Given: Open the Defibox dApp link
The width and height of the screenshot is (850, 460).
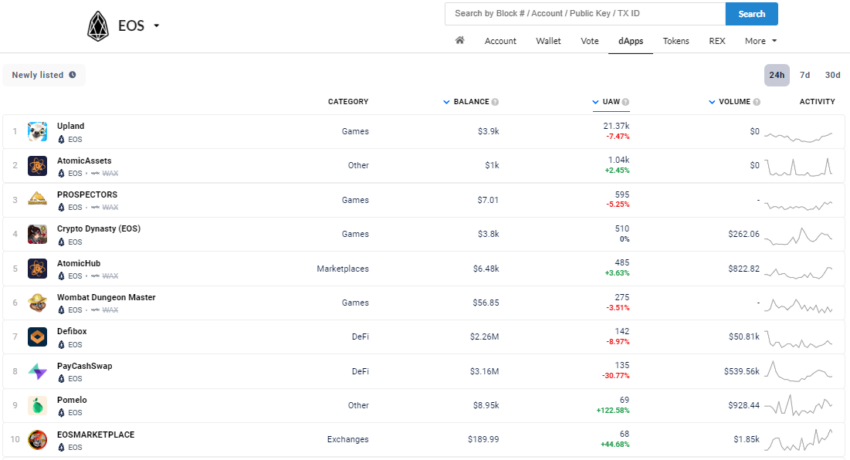Looking at the screenshot, I should click(x=72, y=331).
